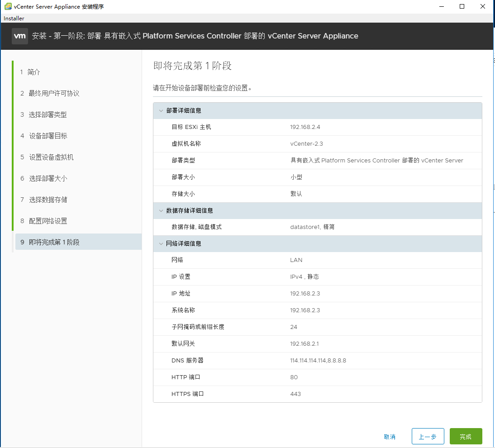
Task: Go to step 1 简介
Action: pos(30,72)
